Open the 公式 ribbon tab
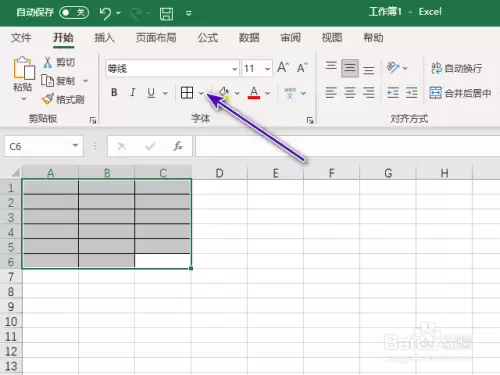 coord(208,38)
